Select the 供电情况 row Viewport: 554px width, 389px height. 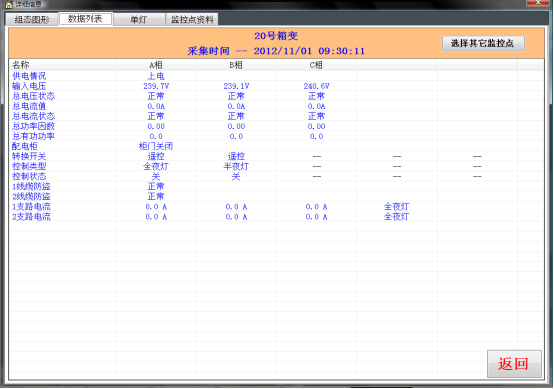[x=276, y=76]
